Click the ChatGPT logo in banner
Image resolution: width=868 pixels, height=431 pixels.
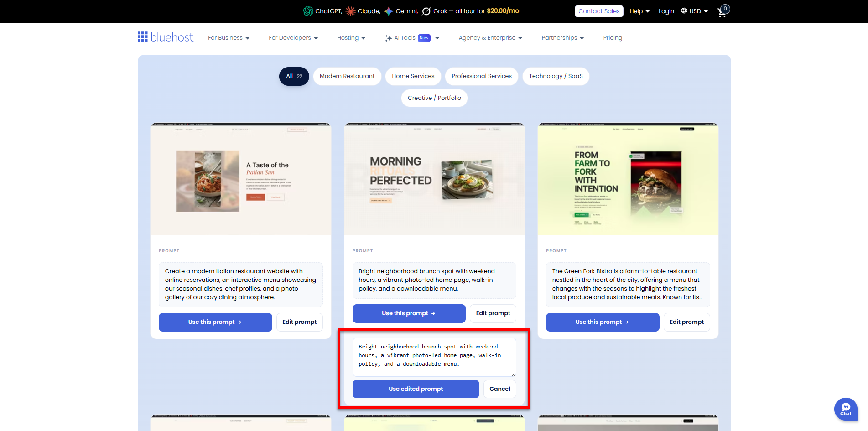(308, 11)
